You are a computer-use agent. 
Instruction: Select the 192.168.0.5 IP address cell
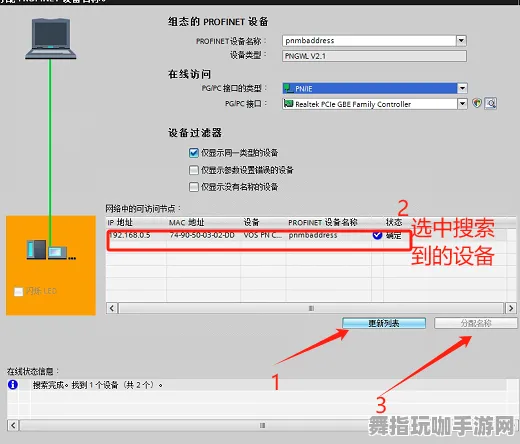pos(130,235)
